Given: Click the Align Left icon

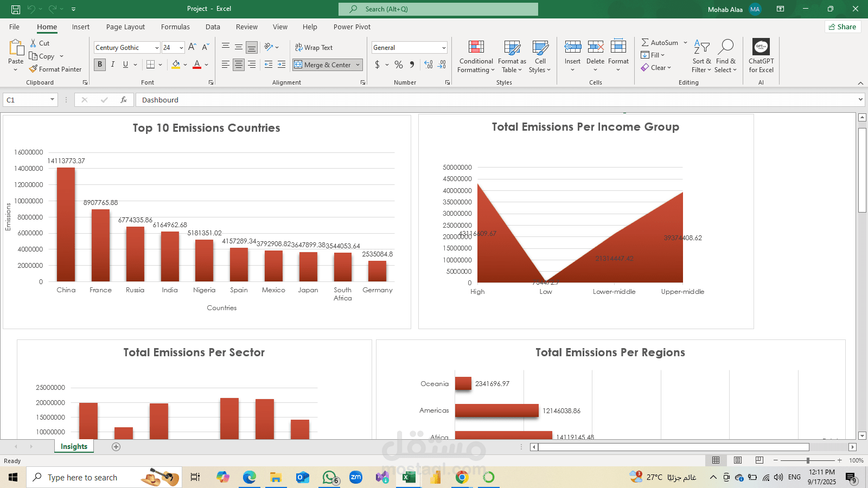Looking at the screenshot, I should coord(226,65).
